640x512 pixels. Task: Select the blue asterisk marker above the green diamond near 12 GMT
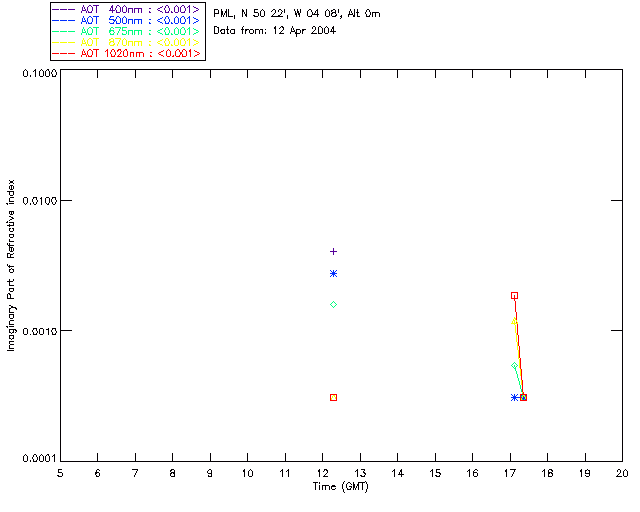tap(333, 274)
